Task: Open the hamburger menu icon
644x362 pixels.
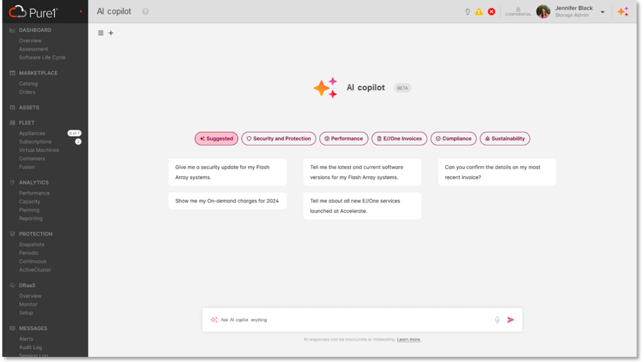Action: coord(101,33)
